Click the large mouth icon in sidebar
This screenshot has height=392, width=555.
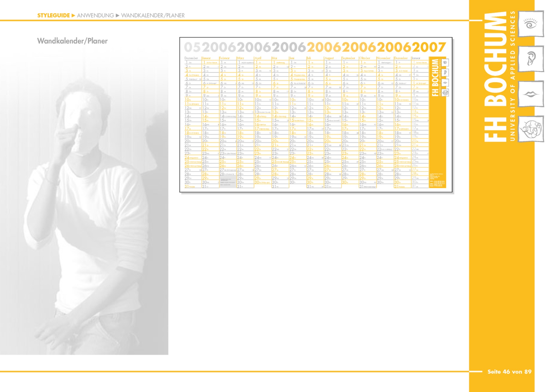coord(531,94)
